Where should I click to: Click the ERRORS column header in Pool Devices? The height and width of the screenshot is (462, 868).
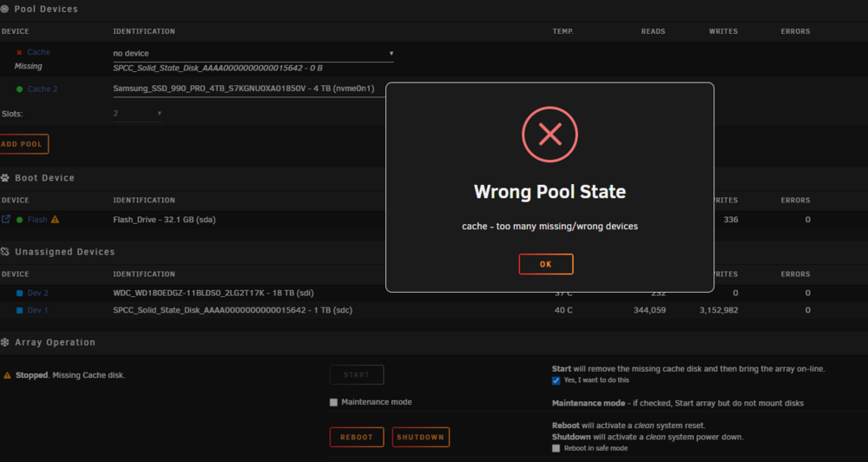coord(795,31)
